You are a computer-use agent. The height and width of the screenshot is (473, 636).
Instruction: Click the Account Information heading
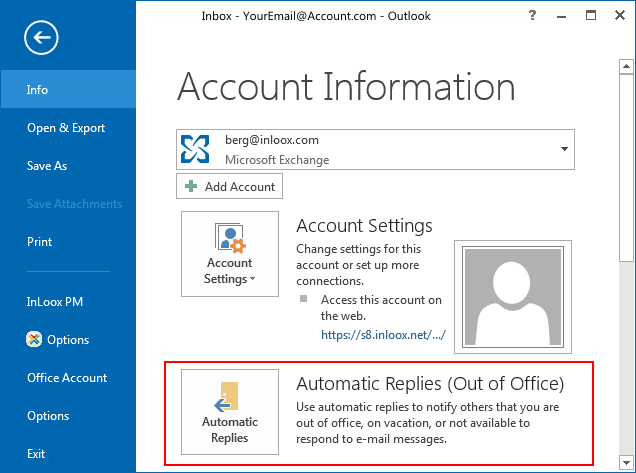[346, 86]
